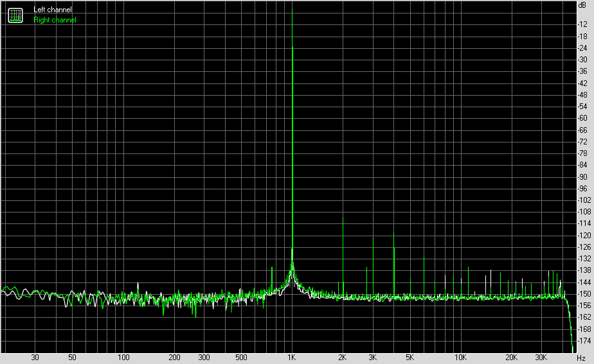Click the "20K" frequency axis label
Screen dimensions: 594x364
tap(511, 358)
